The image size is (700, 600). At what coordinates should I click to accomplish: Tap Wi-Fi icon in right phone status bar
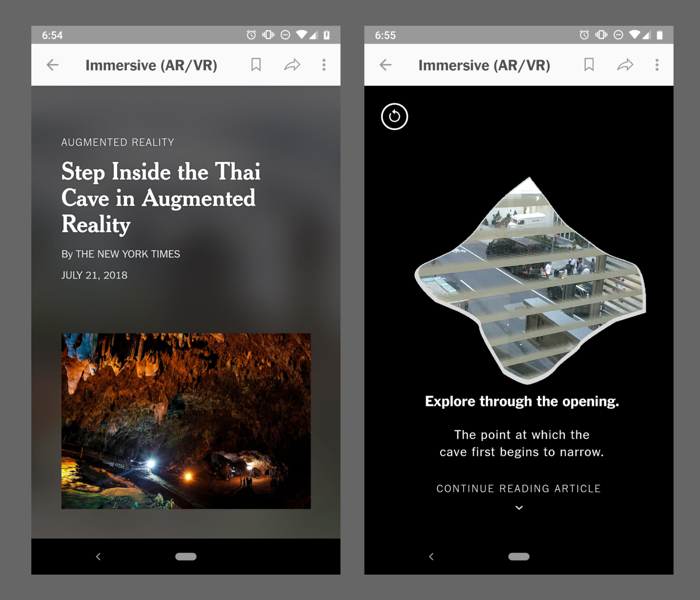(x=635, y=35)
